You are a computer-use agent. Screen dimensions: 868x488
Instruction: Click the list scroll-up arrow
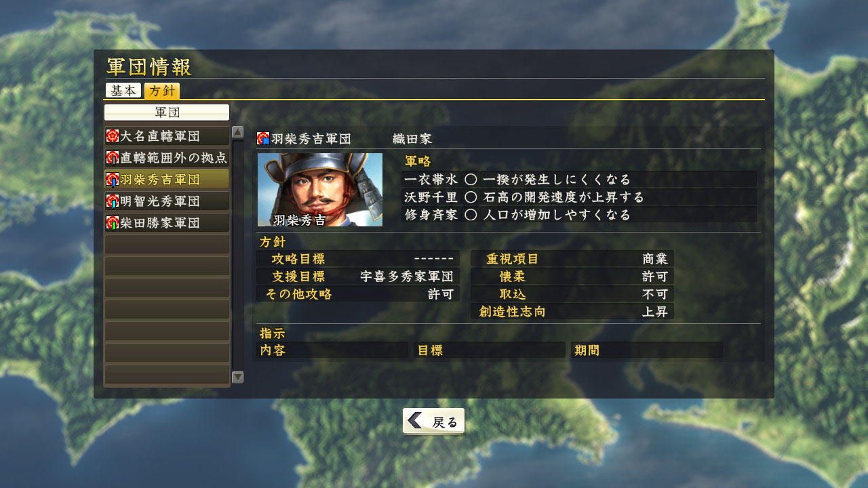[x=238, y=132]
